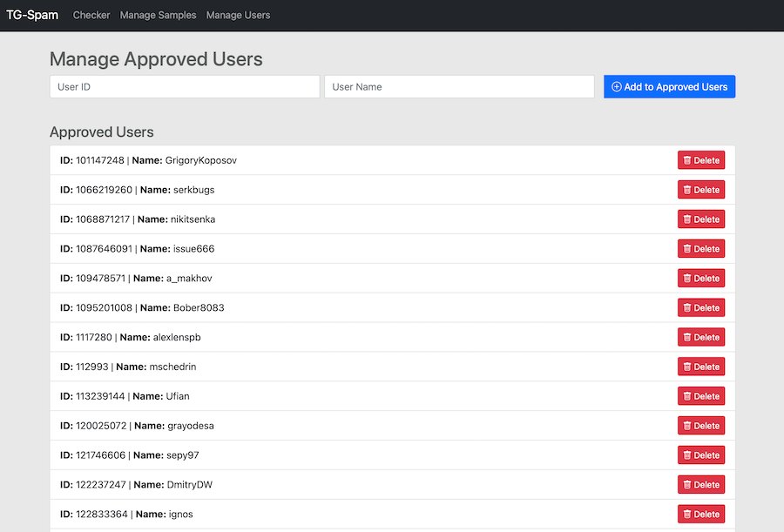
Task: Select the name text 'nikitsenka'
Action: point(193,219)
